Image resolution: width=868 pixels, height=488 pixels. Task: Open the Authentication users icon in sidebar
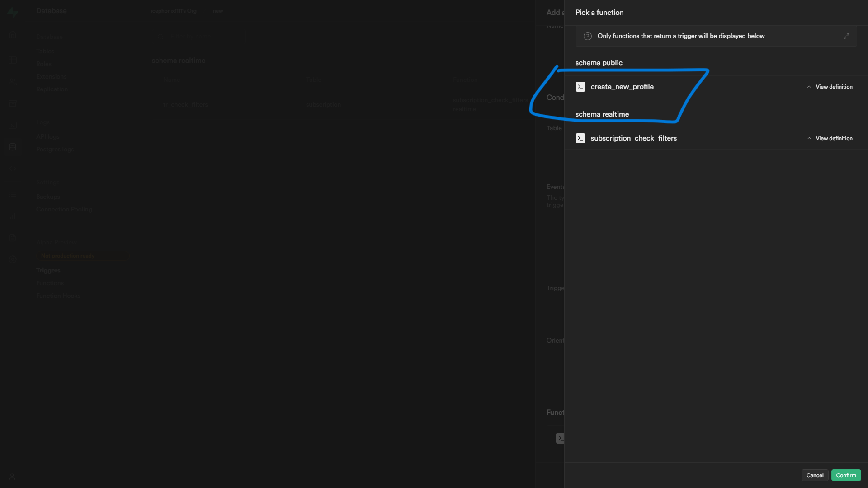(x=13, y=82)
